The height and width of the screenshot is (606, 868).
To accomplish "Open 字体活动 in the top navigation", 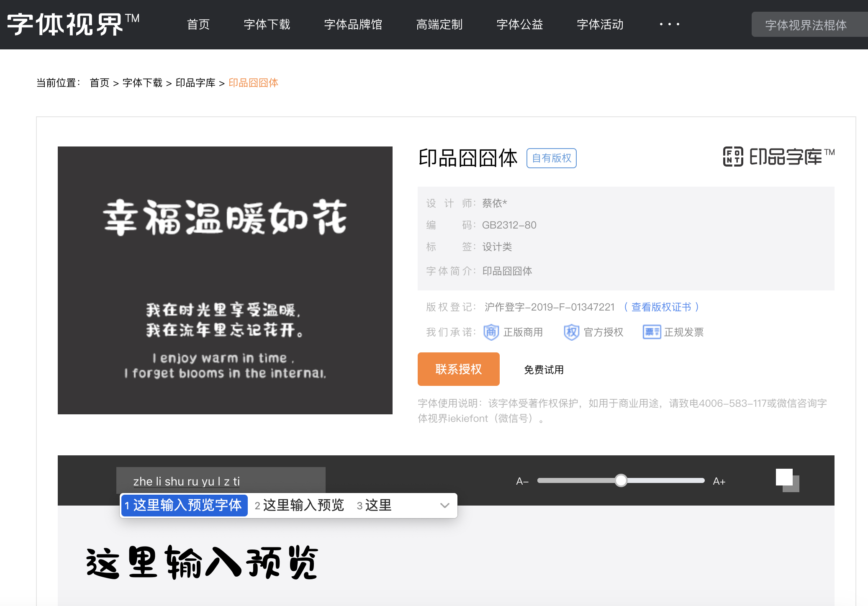I will click(x=600, y=25).
